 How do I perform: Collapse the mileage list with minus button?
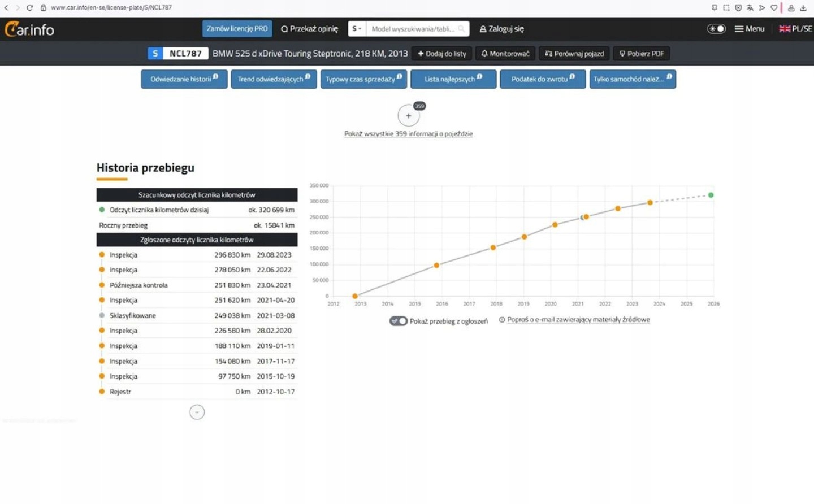(197, 412)
